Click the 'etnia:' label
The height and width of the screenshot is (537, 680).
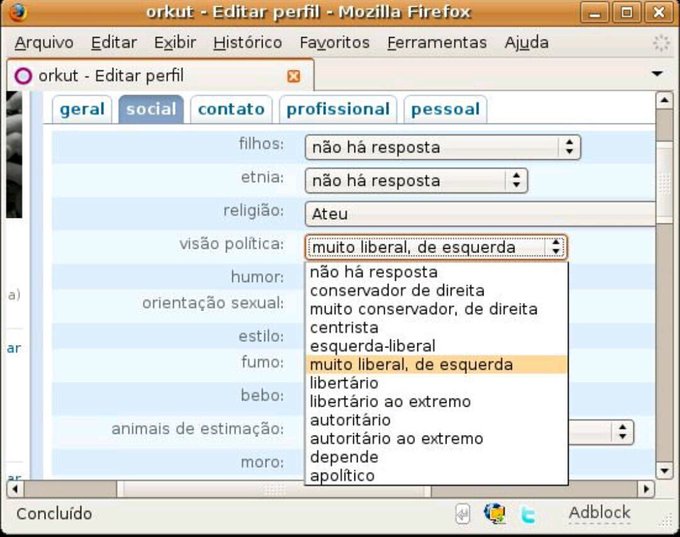(x=262, y=177)
